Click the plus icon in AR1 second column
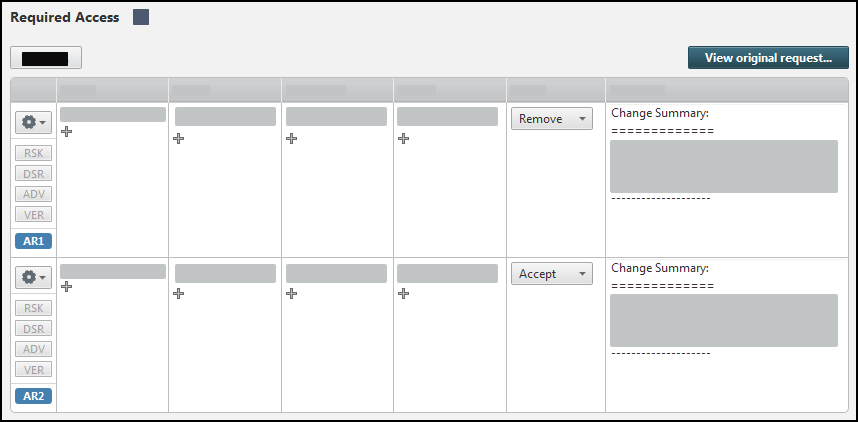The image size is (858, 422). pyautogui.click(x=178, y=138)
